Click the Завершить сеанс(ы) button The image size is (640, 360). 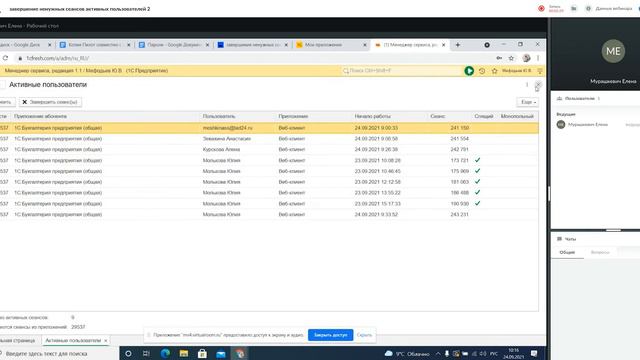click(50, 102)
